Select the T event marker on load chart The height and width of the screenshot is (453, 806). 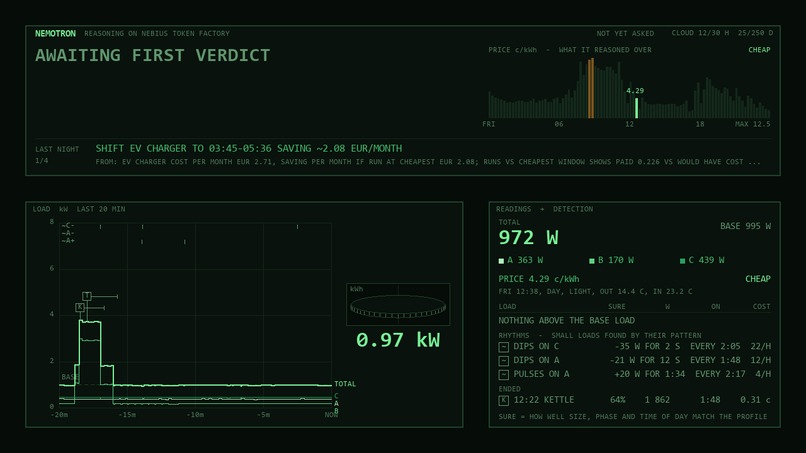click(87, 296)
